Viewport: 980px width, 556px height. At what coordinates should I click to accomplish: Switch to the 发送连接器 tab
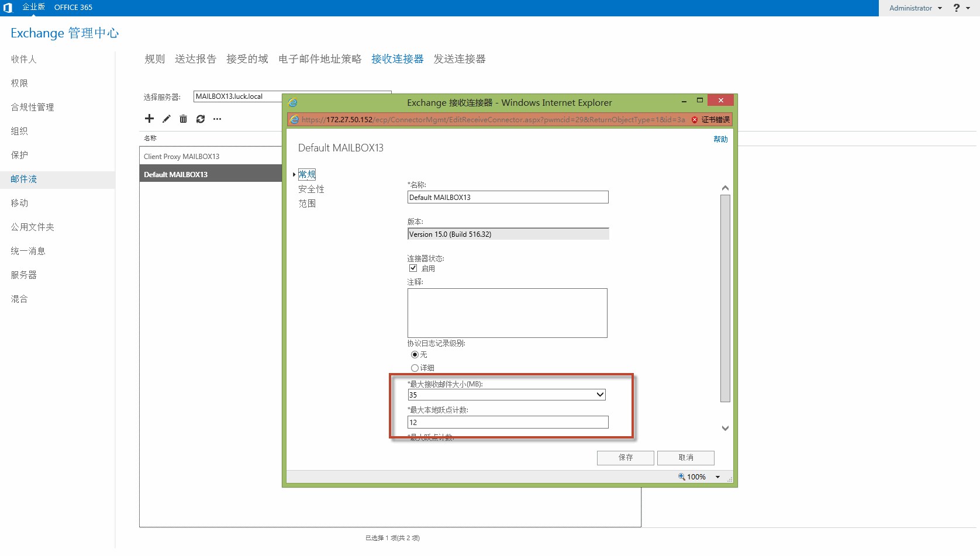(x=460, y=59)
